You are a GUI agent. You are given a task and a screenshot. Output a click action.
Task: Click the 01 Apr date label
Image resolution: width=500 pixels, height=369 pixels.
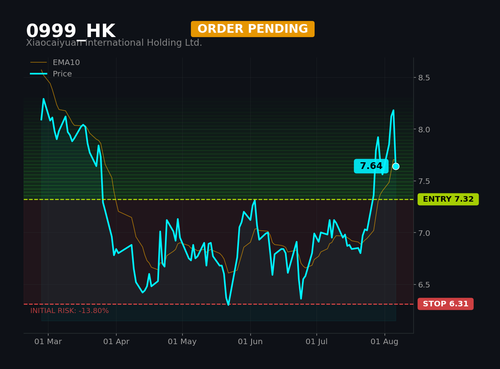116,342
